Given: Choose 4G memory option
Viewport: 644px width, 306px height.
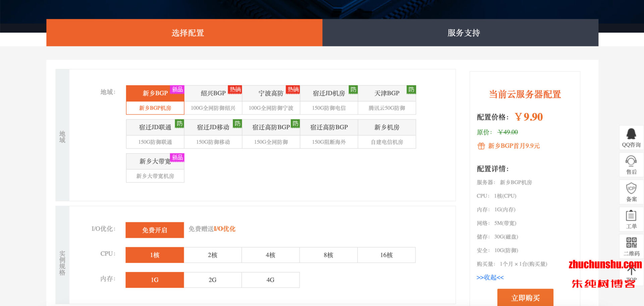Looking at the screenshot, I should [271, 280].
